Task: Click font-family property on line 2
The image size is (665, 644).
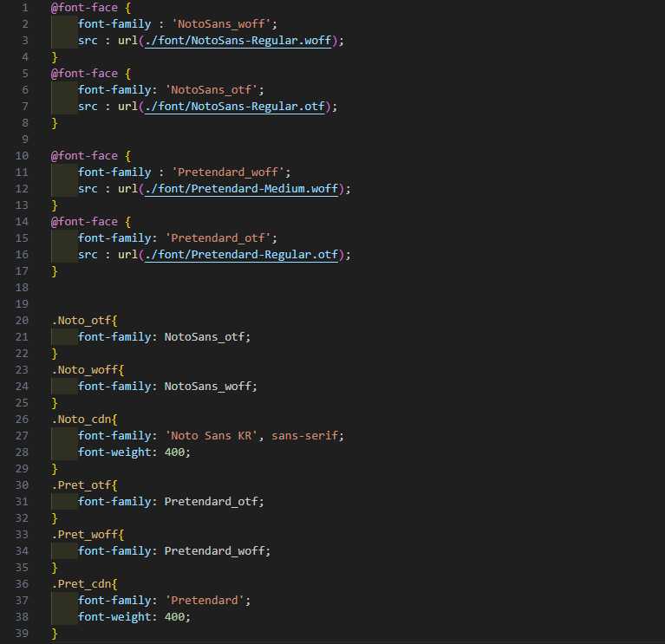Action: 114,24
